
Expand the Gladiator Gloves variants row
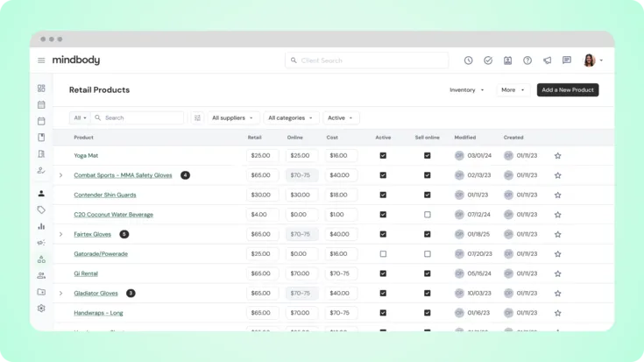[60, 293]
